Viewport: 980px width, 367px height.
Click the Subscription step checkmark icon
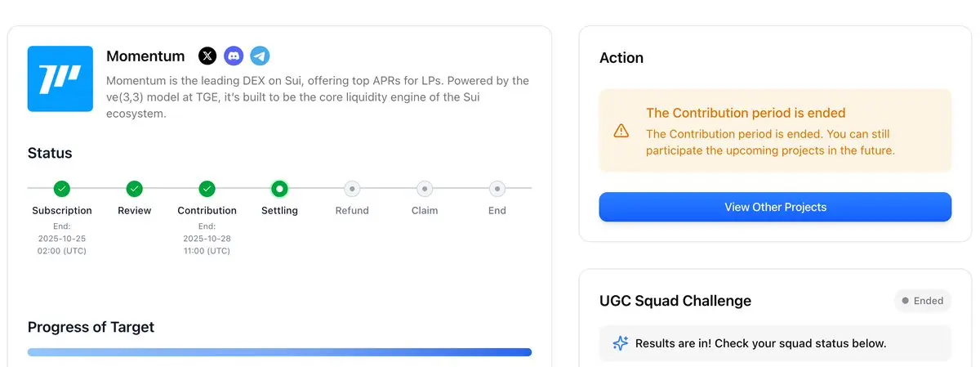click(62, 189)
